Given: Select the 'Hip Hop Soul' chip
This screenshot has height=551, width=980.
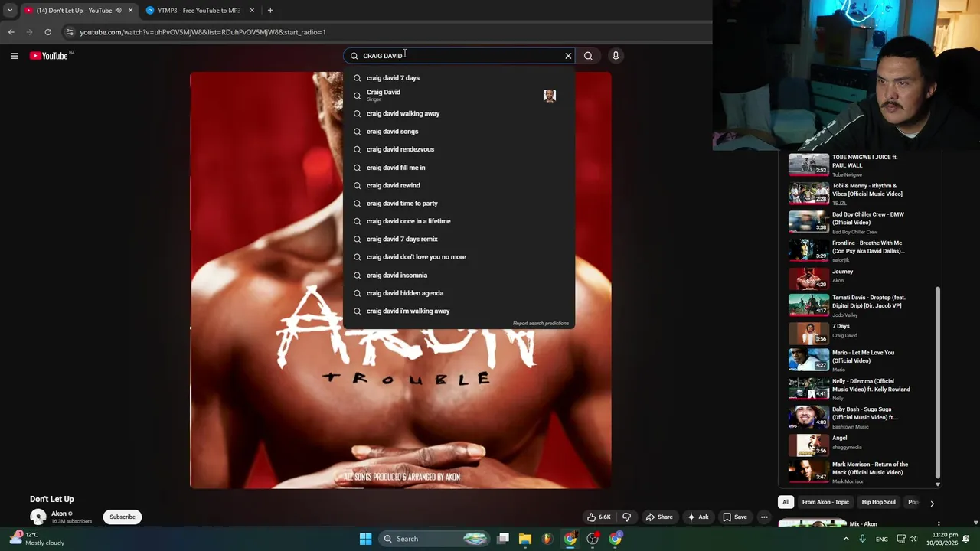Looking at the screenshot, I should click(878, 503).
